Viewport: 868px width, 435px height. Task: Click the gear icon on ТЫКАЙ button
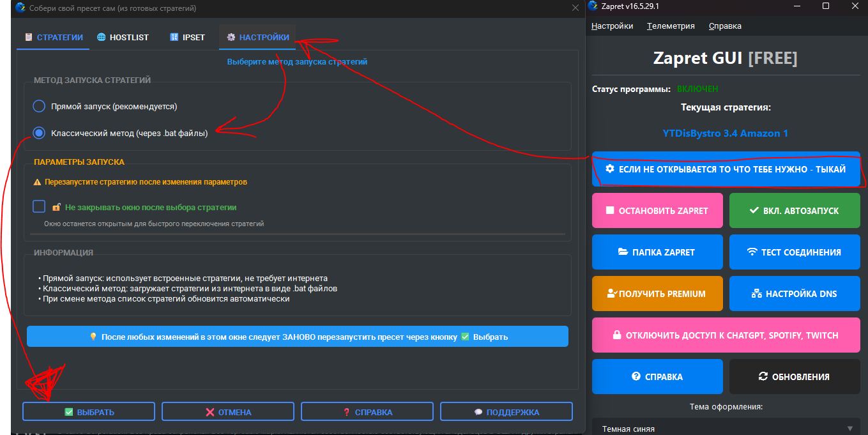(x=610, y=169)
